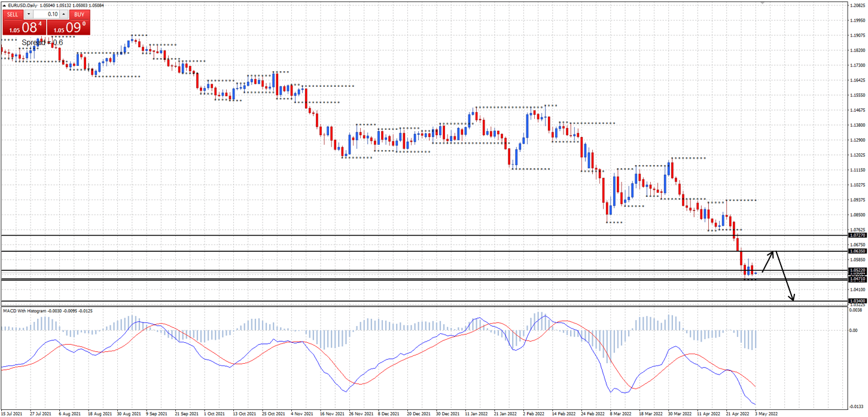868x417 pixels.
Task: Increase lot size with the up arrow
Action: 63,14
